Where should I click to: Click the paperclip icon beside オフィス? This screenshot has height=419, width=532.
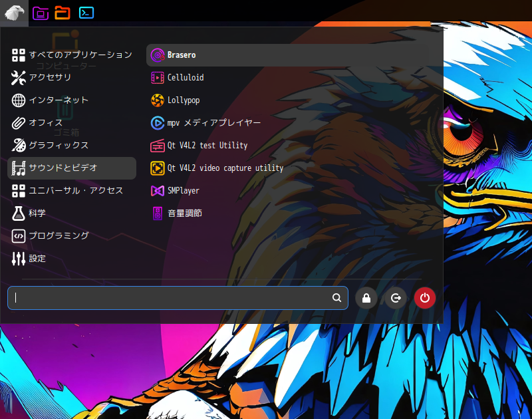click(x=19, y=123)
